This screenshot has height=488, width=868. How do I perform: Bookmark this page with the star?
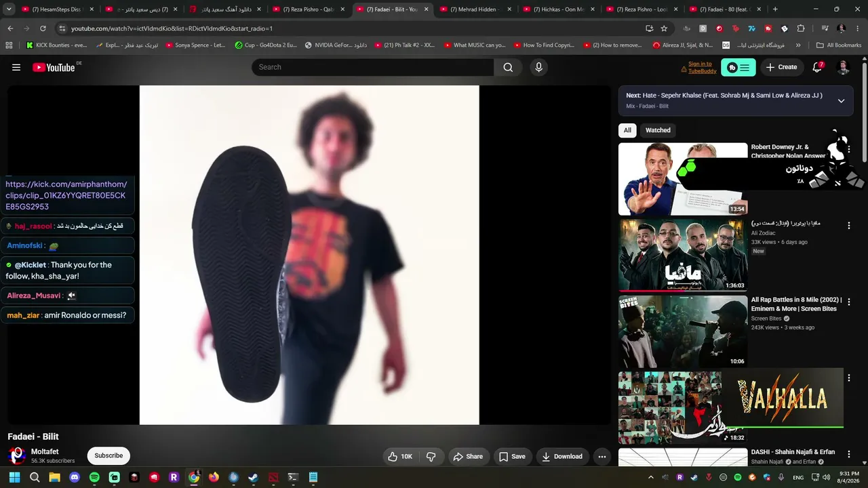pos(664,28)
